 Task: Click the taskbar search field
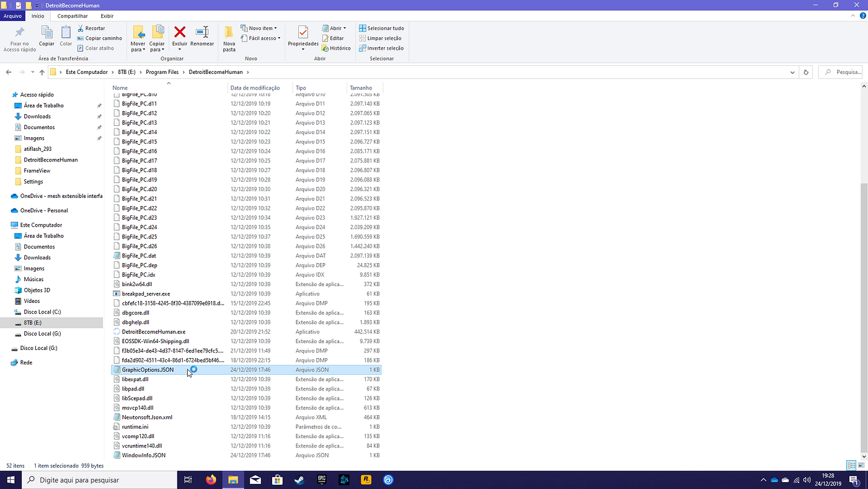[x=100, y=480]
